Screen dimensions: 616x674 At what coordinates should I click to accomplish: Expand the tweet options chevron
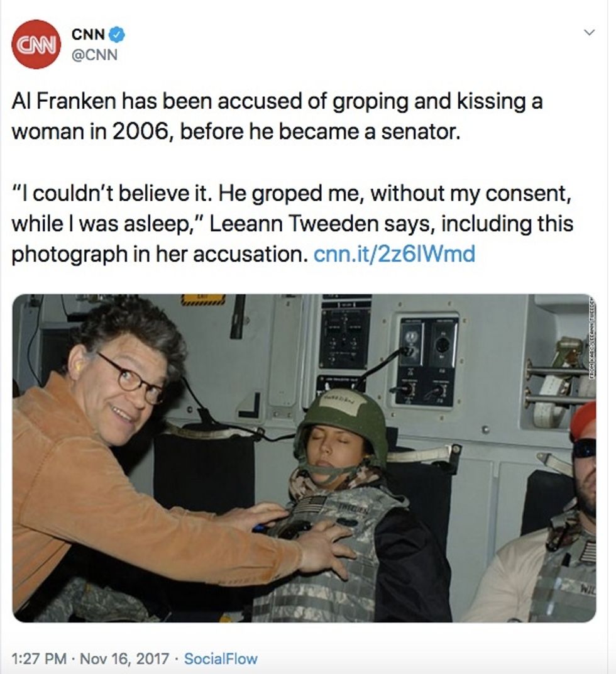(590, 32)
